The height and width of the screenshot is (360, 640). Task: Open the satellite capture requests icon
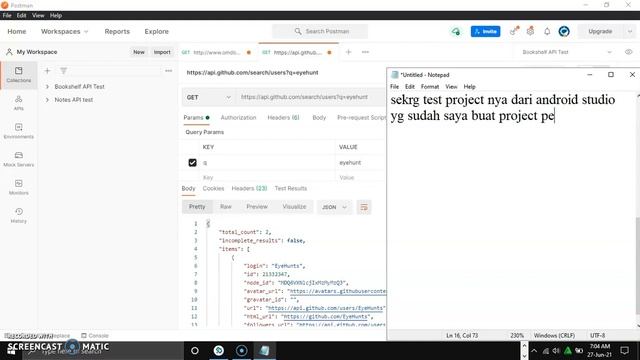point(514,31)
